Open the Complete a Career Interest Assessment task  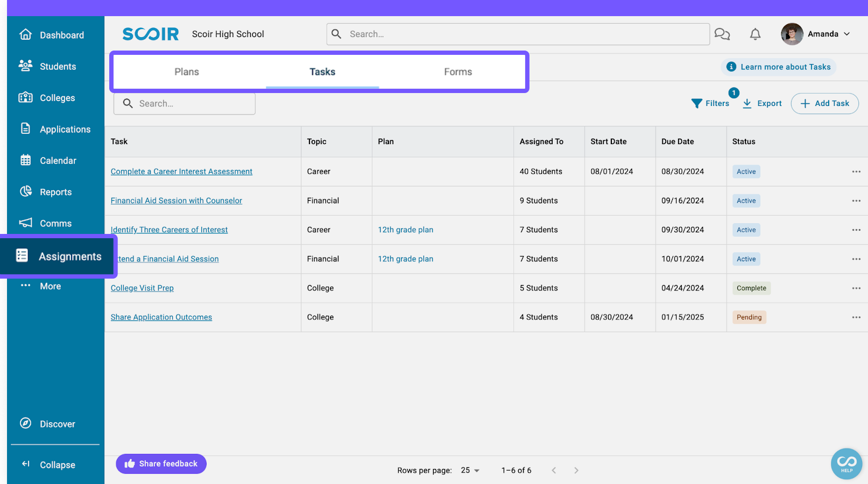coord(181,171)
